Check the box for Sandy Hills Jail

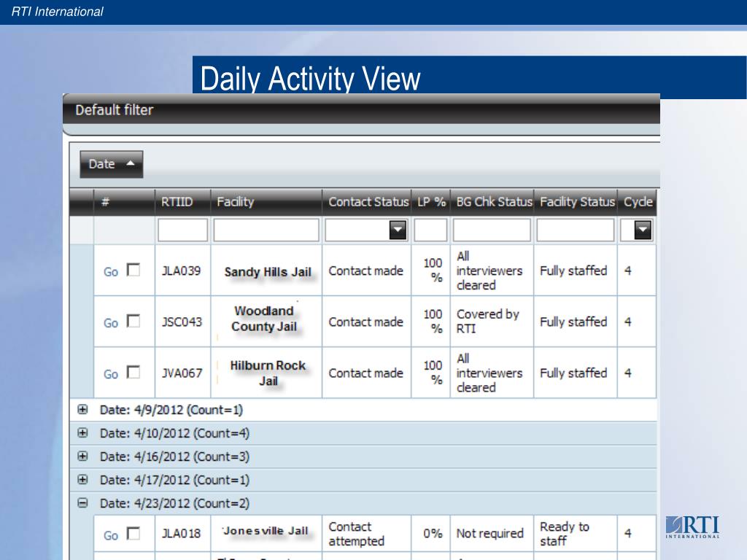point(133,270)
